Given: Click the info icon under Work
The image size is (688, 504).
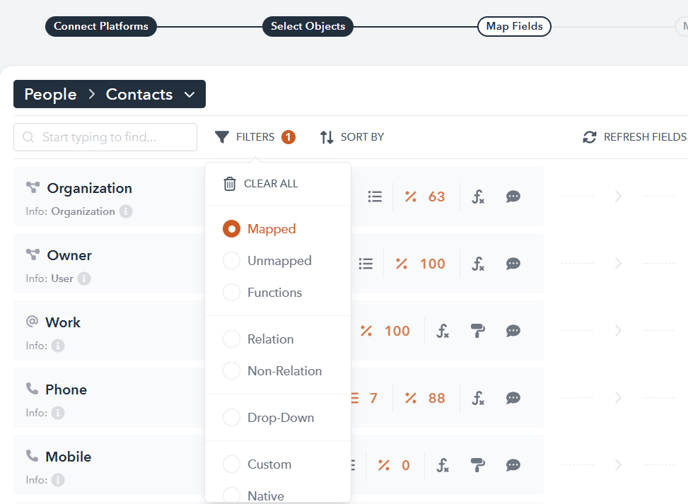Looking at the screenshot, I should tap(58, 346).
